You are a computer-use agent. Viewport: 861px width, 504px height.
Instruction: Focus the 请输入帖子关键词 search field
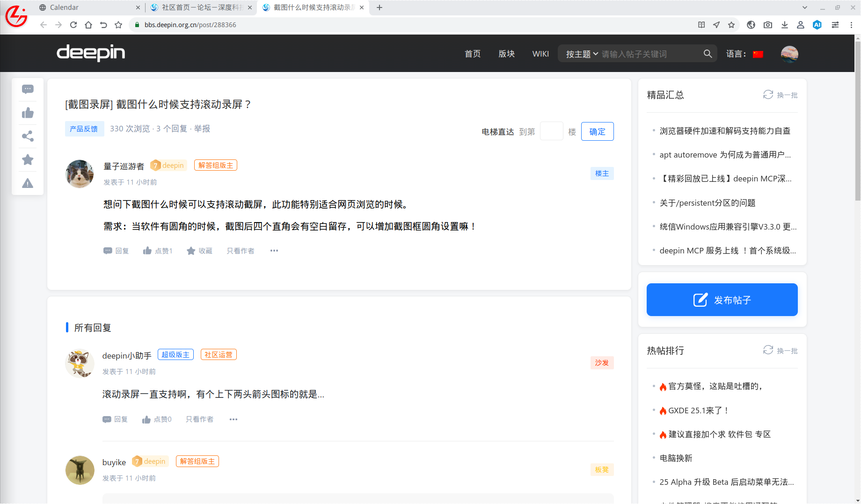(650, 54)
